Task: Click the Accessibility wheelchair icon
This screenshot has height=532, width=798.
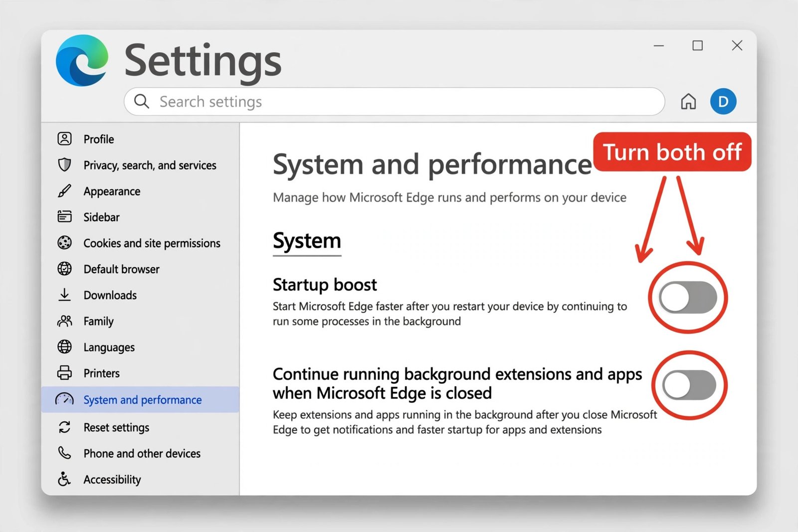Action: 64,479
